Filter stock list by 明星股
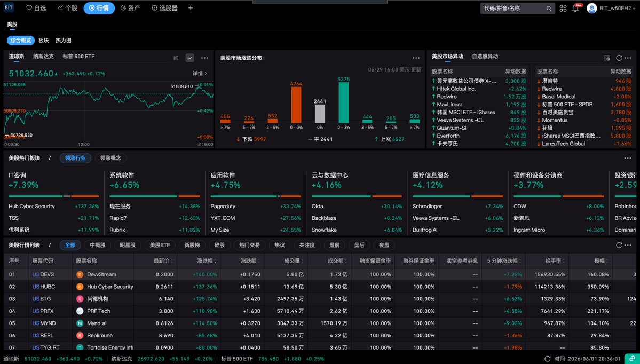The height and width of the screenshot is (364, 640). point(128,246)
